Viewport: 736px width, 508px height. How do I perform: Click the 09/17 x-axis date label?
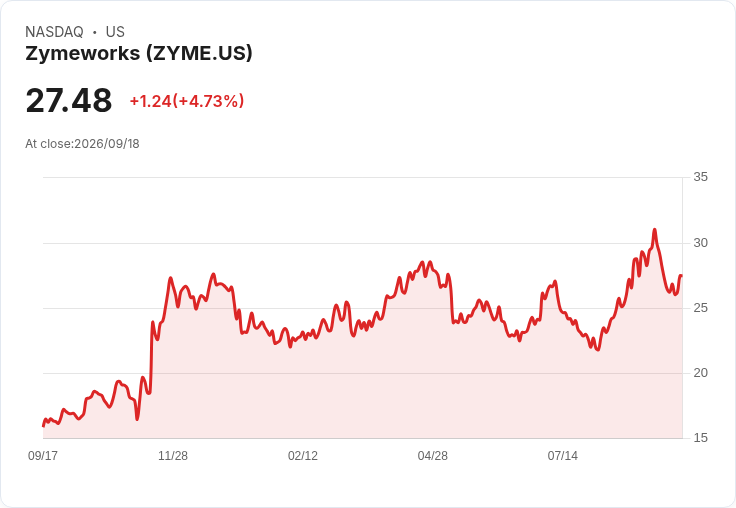pyautogui.click(x=43, y=456)
